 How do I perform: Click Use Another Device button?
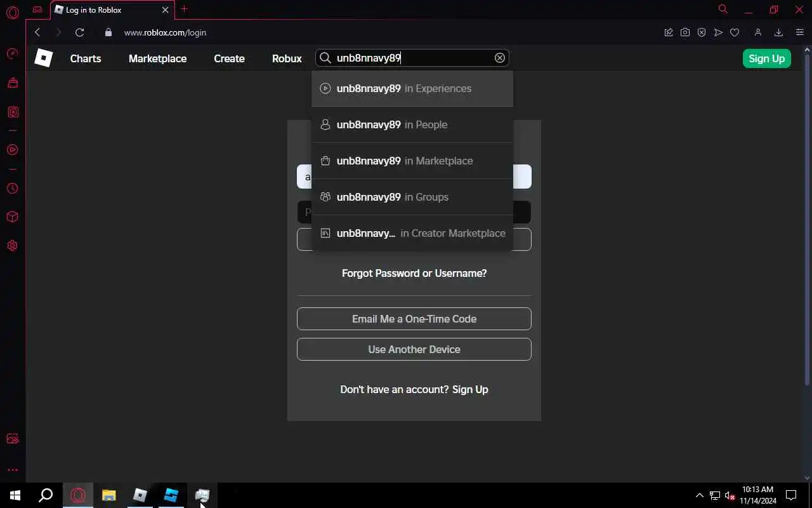point(414,349)
